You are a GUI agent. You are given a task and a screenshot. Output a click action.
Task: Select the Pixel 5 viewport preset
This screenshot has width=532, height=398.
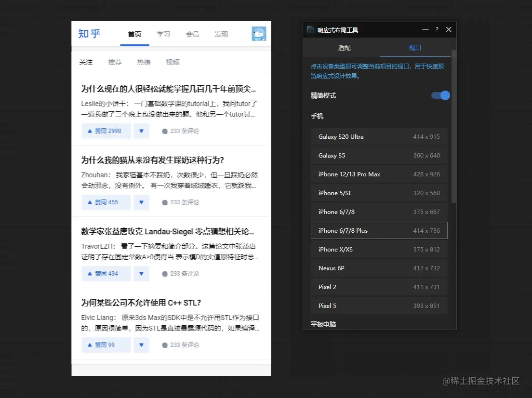click(379, 305)
